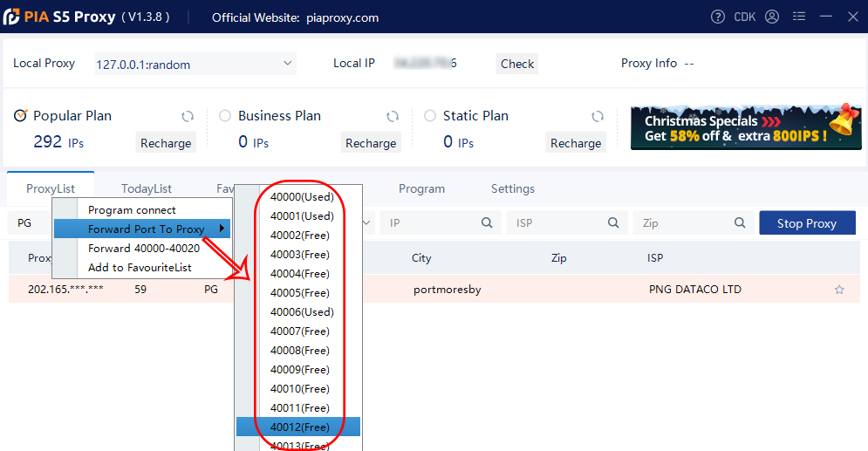Image resolution: width=868 pixels, height=451 pixels.
Task: Click the Stop Proxy button
Action: pyautogui.click(x=807, y=223)
